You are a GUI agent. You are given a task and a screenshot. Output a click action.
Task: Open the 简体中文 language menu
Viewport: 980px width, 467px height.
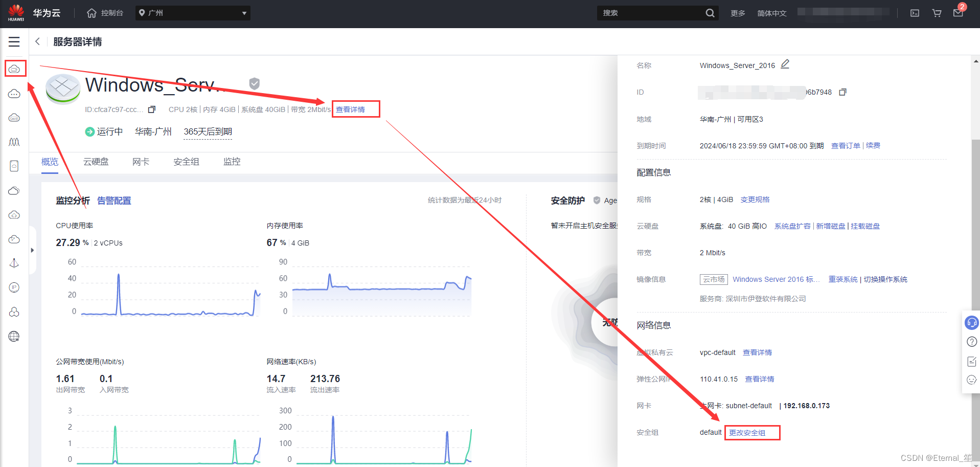[x=772, y=13]
